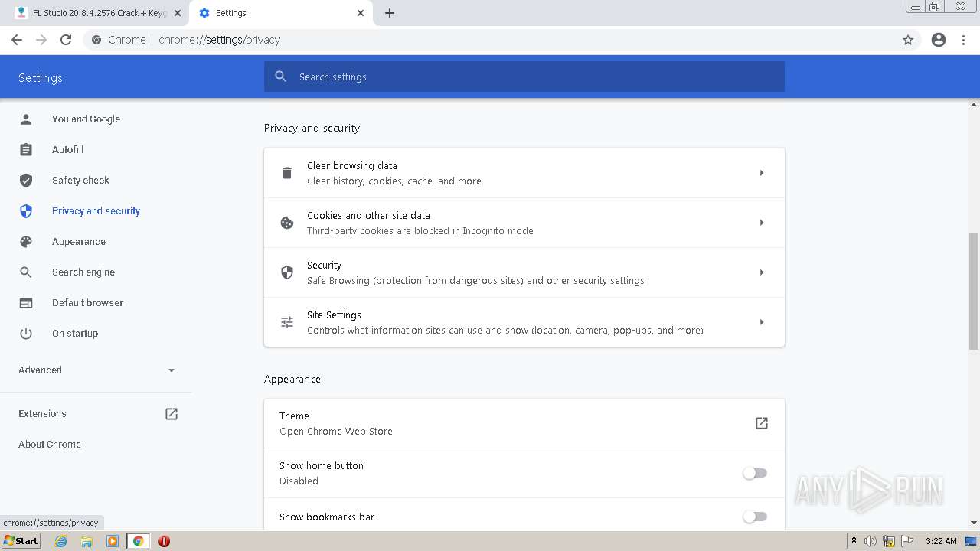Click the trash icon beside Clear browsing data
This screenshot has height=551, width=980.
[287, 173]
